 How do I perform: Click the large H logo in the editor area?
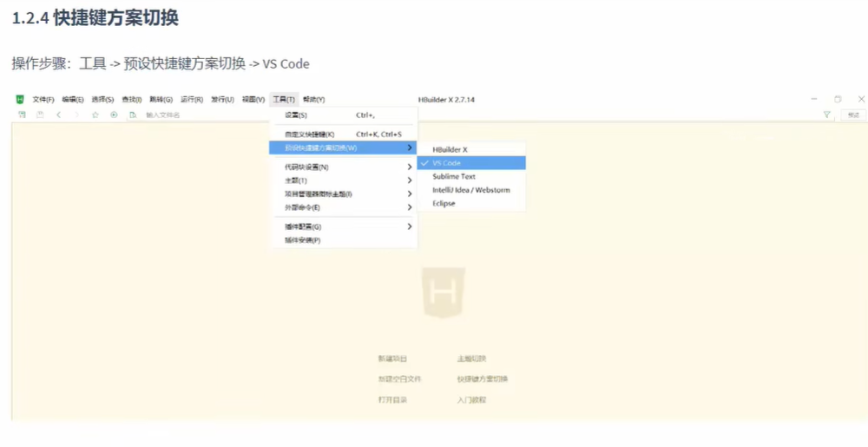[x=443, y=293]
